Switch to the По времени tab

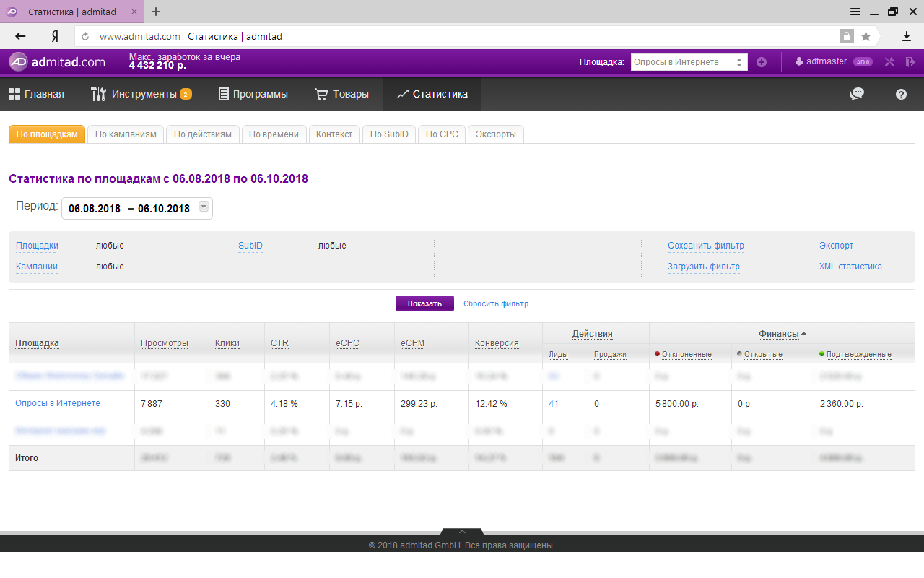tap(274, 134)
